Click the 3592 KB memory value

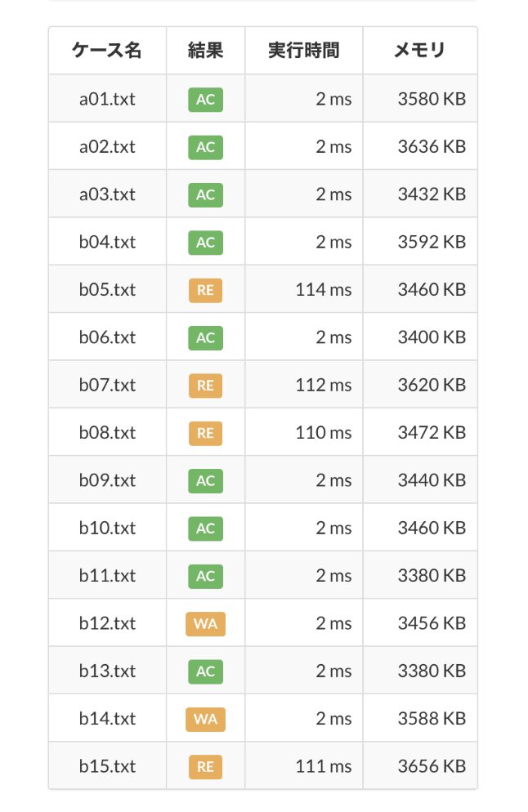pyautogui.click(x=432, y=242)
